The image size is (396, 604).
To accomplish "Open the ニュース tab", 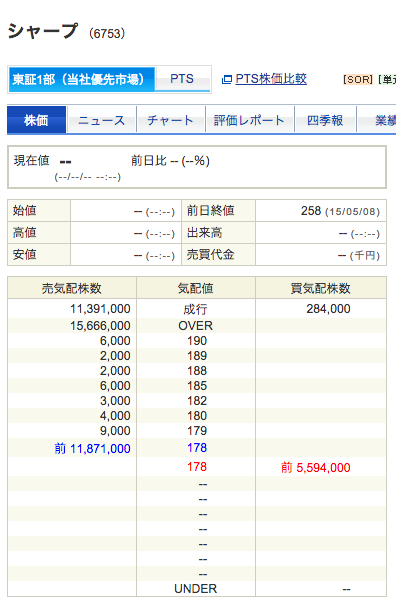I will pyautogui.click(x=102, y=120).
